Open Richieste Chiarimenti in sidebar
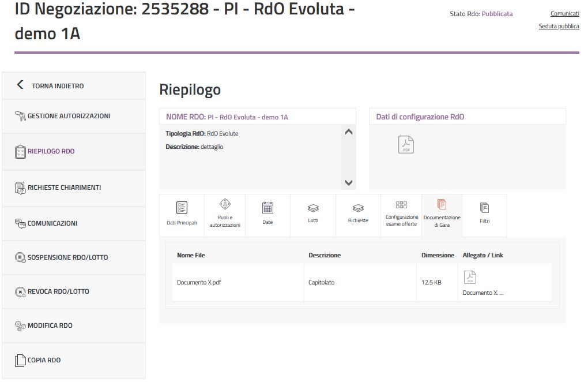The image size is (588, 382). tap(64, 188)
